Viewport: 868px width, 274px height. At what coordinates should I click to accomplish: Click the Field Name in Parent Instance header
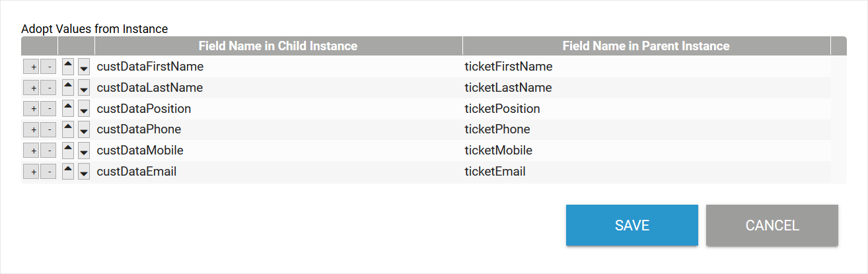(x=645, y=46)
